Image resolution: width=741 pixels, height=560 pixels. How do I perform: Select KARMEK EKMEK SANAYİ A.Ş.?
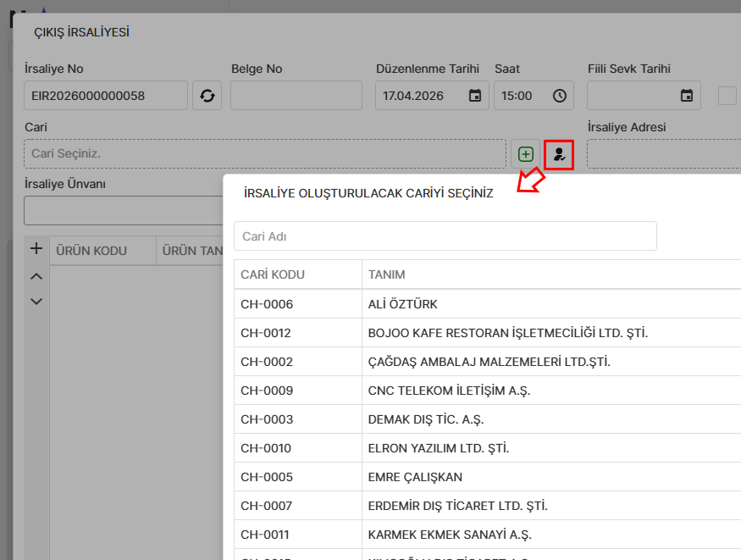tap(487, 535)
